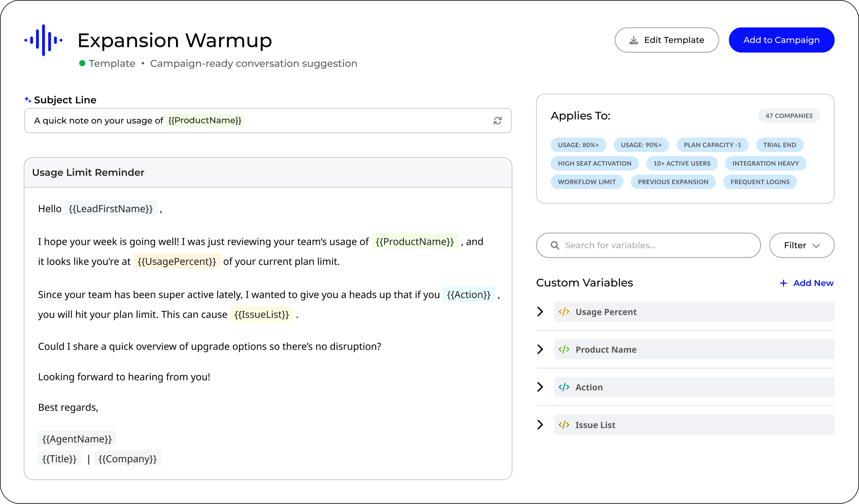Select the 10+ ACTIVE USERS tag
The height and width of the screenshot is (504, 859).
pyautogui.click(x=682, y=164)
